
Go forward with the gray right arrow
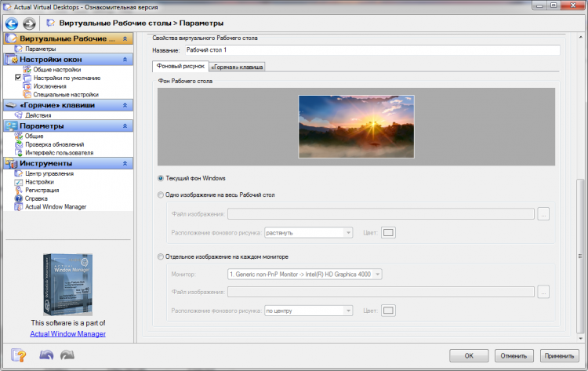tap(29, 24)
